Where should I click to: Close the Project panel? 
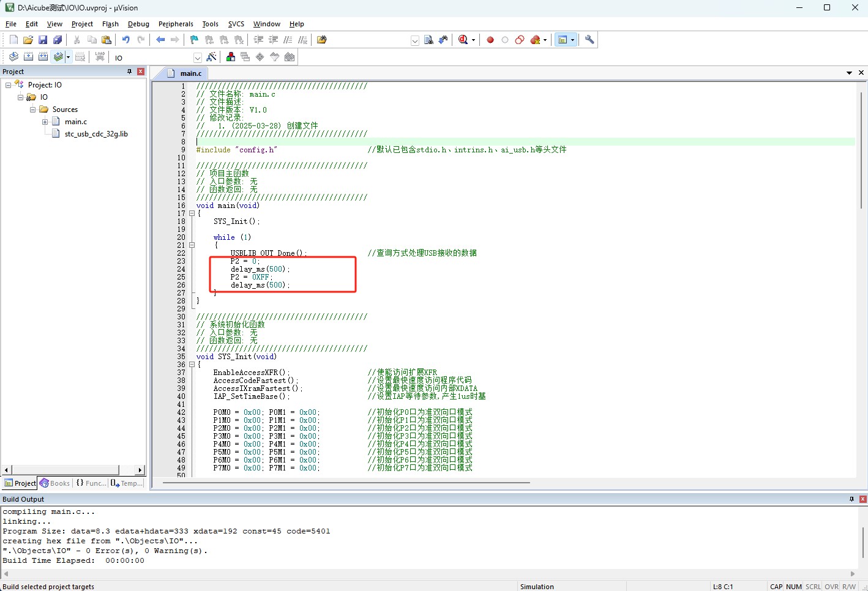coord(140,72)
